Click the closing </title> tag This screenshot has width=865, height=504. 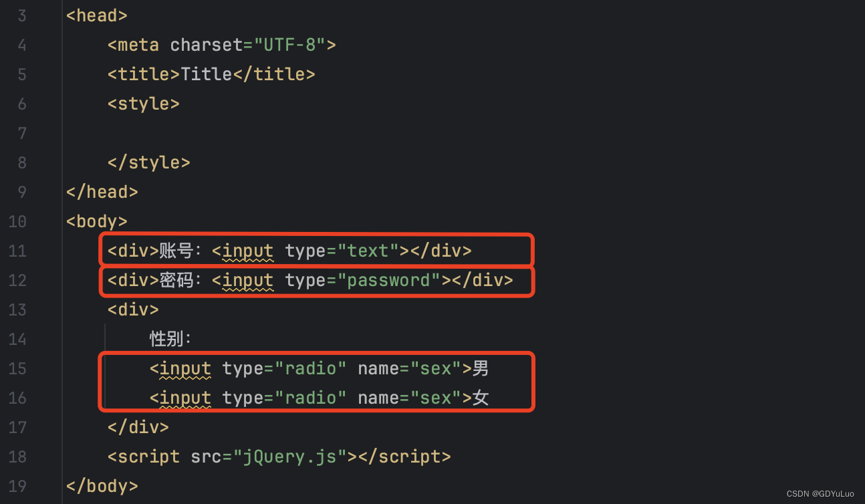coord(273,74)
